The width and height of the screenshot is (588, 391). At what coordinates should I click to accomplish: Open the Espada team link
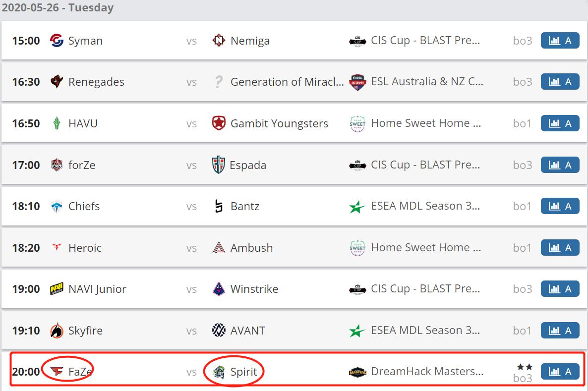(248, 165)
